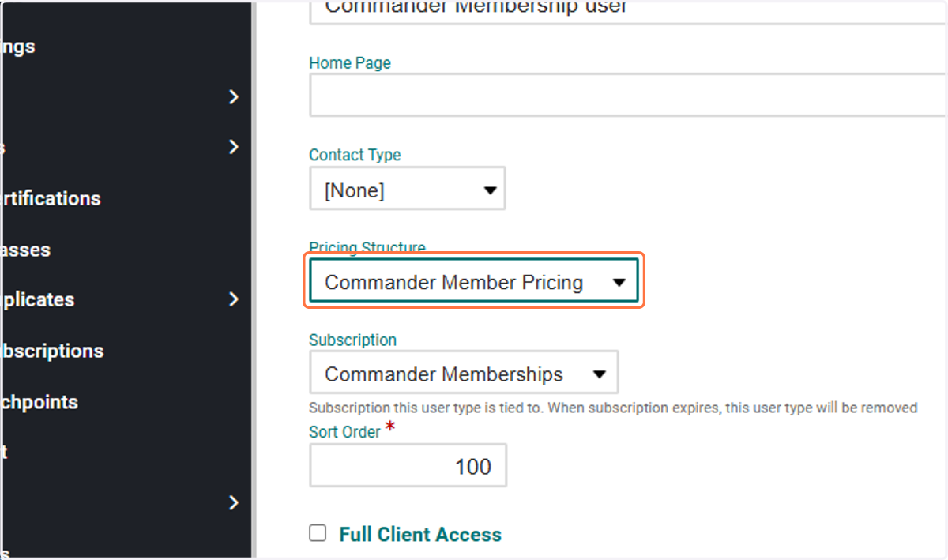Screen dimensions: 948x560
Task: Click the Commander Membership user name field
Action: pos(628,11)
